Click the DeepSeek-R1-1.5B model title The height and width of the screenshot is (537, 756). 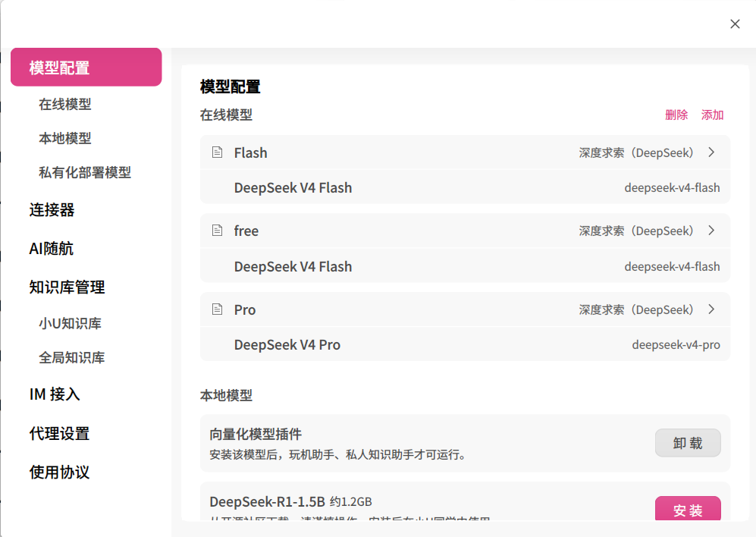click(267, 502)
